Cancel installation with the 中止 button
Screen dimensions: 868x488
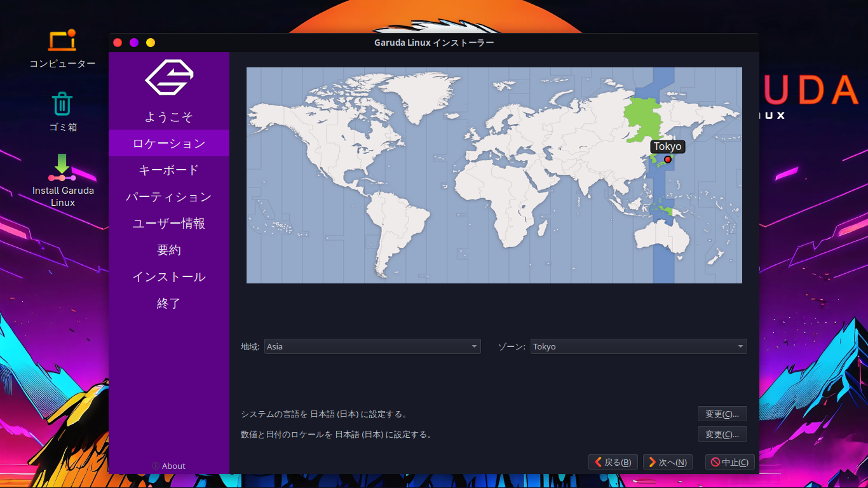coord(730,462)
